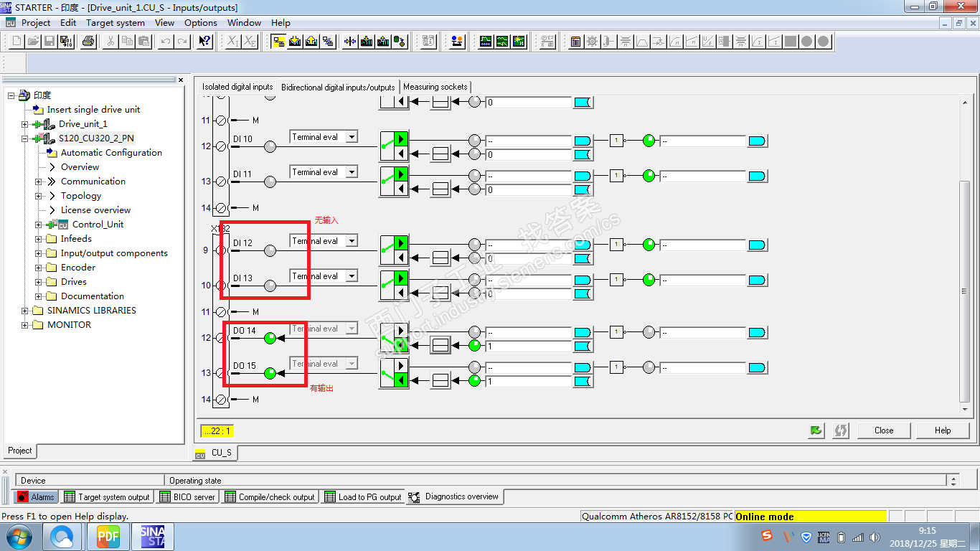Toggle the DI 10 input/output switch

tap(394, 146)
